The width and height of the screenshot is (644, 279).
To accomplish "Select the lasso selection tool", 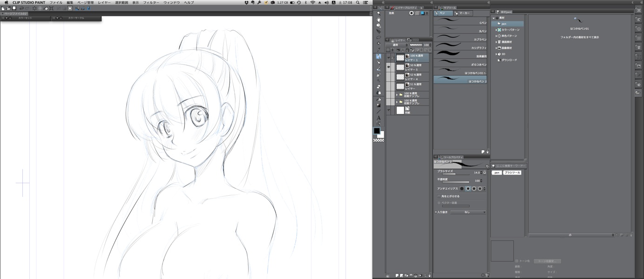I will pos(379,38).
